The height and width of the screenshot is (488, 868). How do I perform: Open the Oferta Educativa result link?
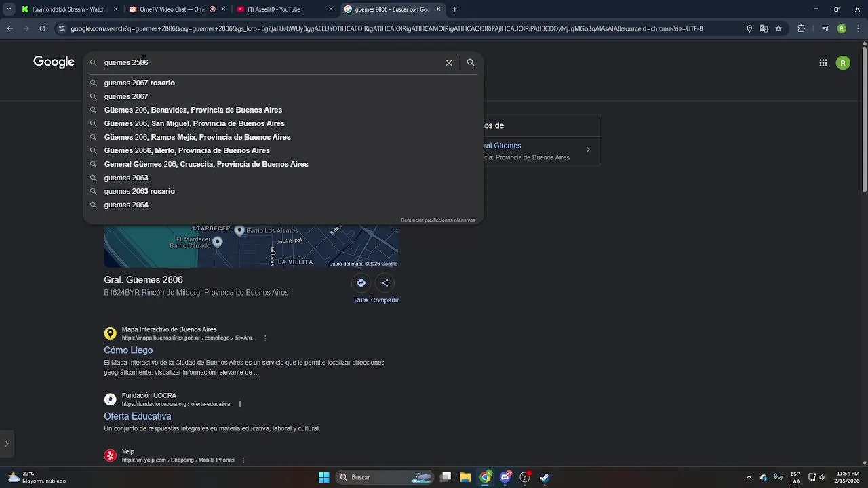tap(137, 416)
